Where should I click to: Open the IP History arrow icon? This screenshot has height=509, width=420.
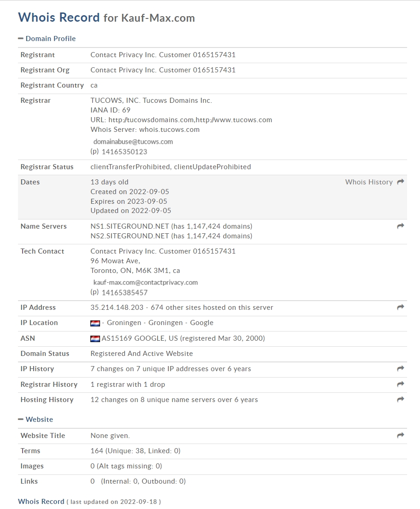pos(401,368)
